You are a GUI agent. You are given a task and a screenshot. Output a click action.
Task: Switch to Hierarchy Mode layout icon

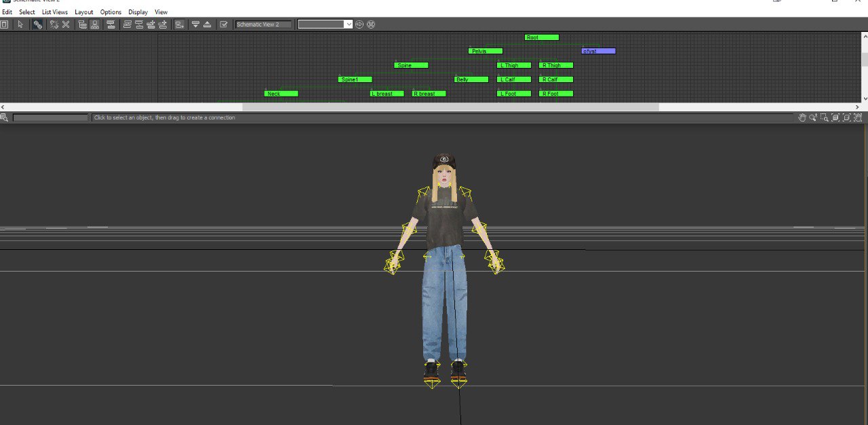pyautogui.click(x=83, y=24)
